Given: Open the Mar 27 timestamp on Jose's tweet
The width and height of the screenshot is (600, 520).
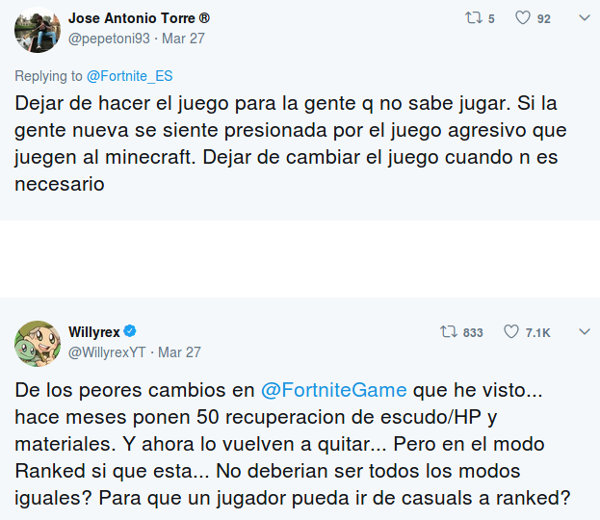Looking at the screenshot, I should (x=183, y=41).
